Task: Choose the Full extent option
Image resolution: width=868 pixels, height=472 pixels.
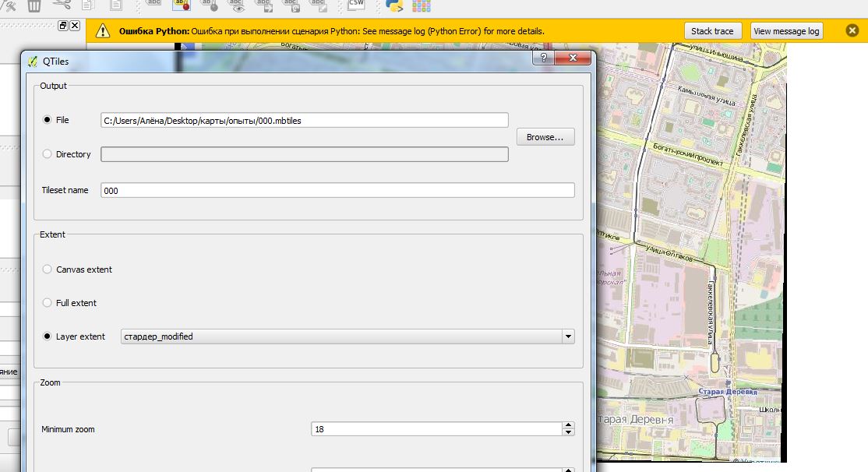Action: (48, 303)
